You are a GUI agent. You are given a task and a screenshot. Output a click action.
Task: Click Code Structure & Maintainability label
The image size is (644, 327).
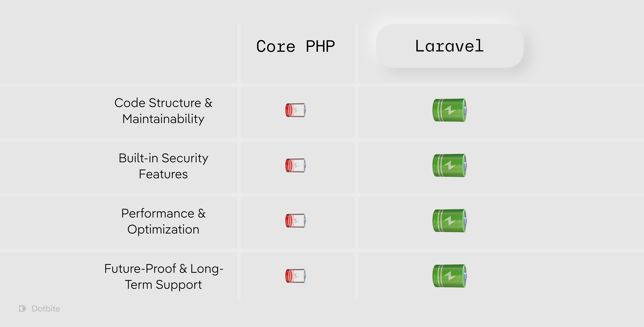(163, 111)
